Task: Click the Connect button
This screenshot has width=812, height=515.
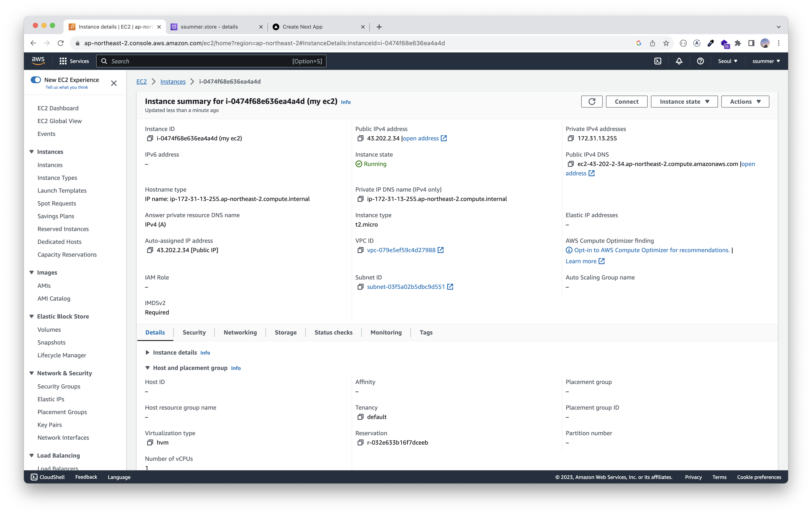Action: pos(626,102)
